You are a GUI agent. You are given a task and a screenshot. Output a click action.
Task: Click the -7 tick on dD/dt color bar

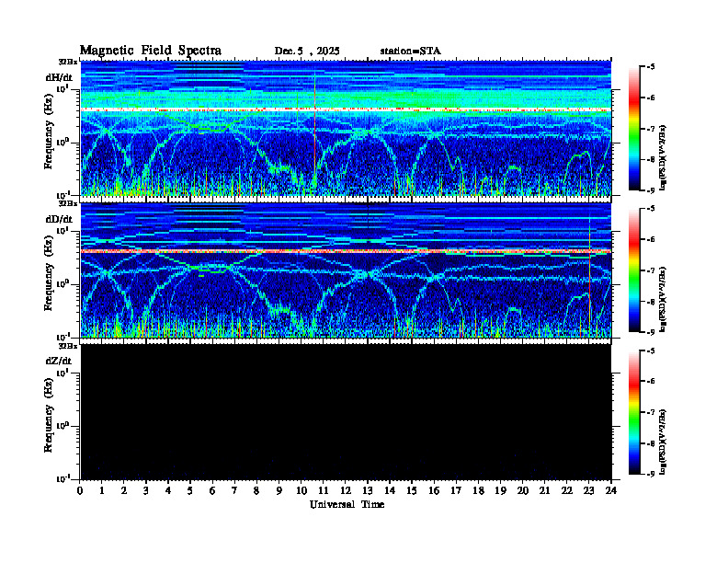coord(651,270)
